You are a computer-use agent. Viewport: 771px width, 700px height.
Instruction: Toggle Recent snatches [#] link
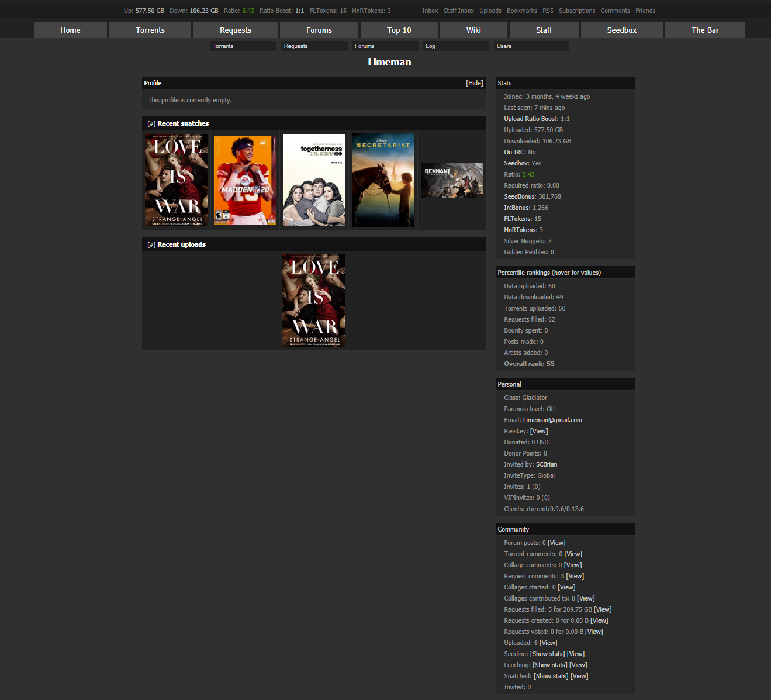point(151,123)
